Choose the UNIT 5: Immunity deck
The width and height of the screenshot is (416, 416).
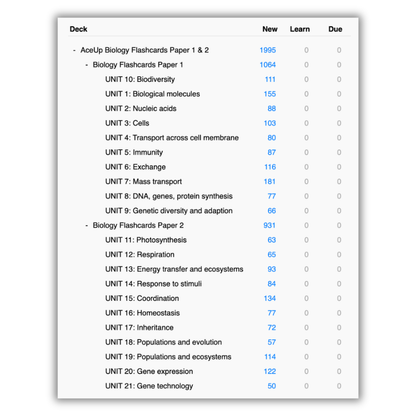[x=134, y=152]
